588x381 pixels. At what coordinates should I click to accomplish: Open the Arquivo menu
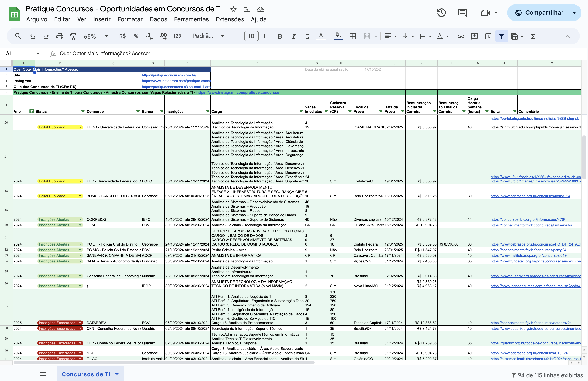tap(37, 19)
